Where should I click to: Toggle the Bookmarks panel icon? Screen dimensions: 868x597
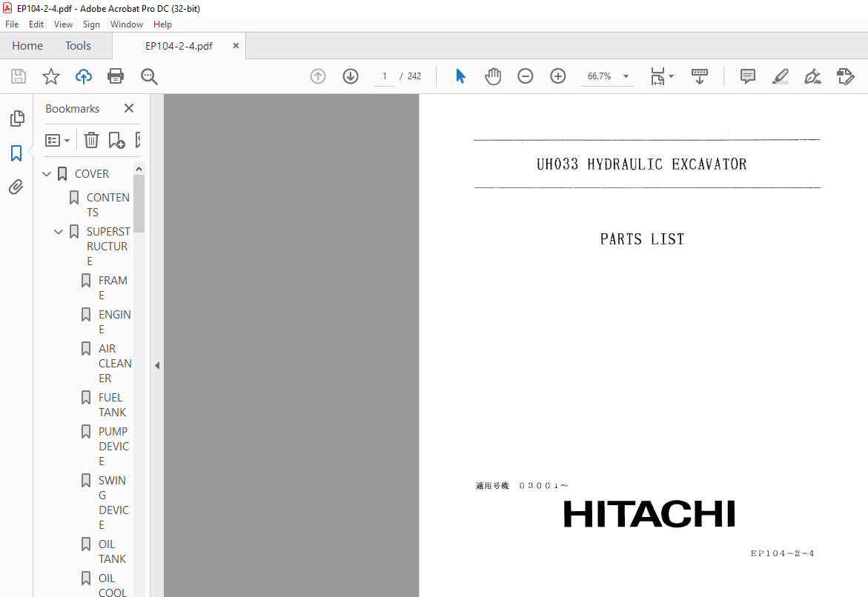[x=16, y=153]
